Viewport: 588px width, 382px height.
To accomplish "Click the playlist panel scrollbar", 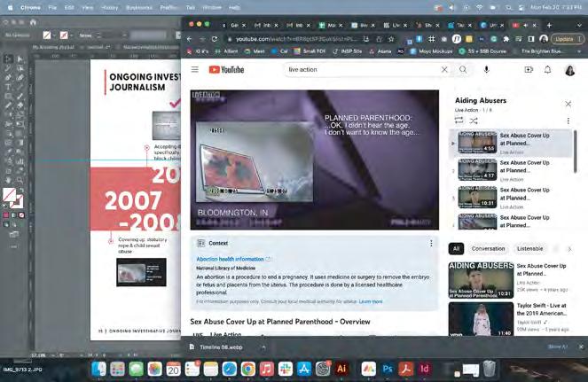I will [x=575, y=152].
